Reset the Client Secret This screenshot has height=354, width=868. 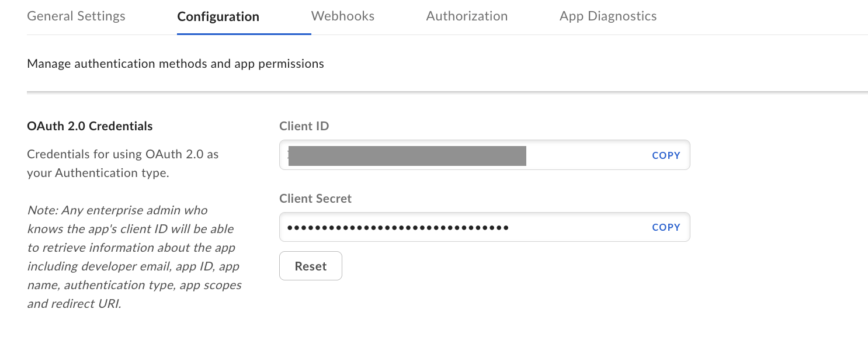(310, 266)
